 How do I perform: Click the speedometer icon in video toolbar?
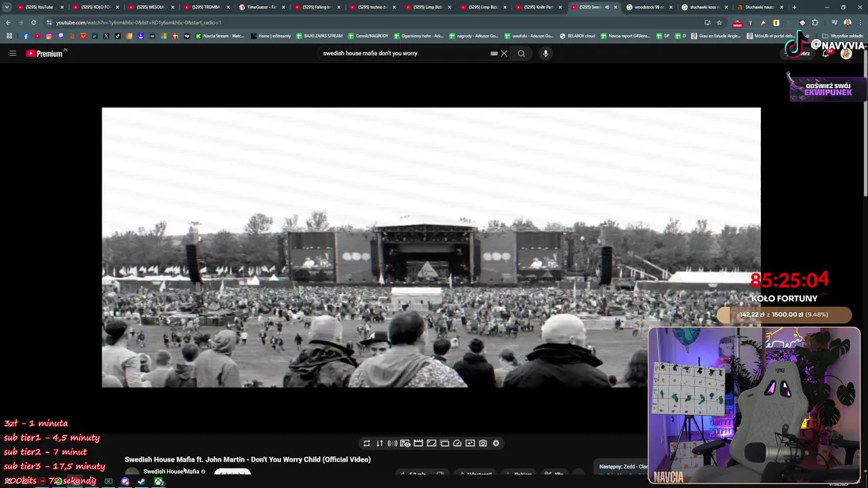click(457, 443)
